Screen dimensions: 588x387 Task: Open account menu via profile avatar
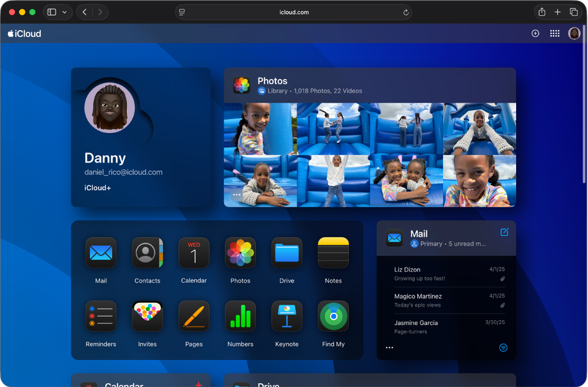[574, 33]
